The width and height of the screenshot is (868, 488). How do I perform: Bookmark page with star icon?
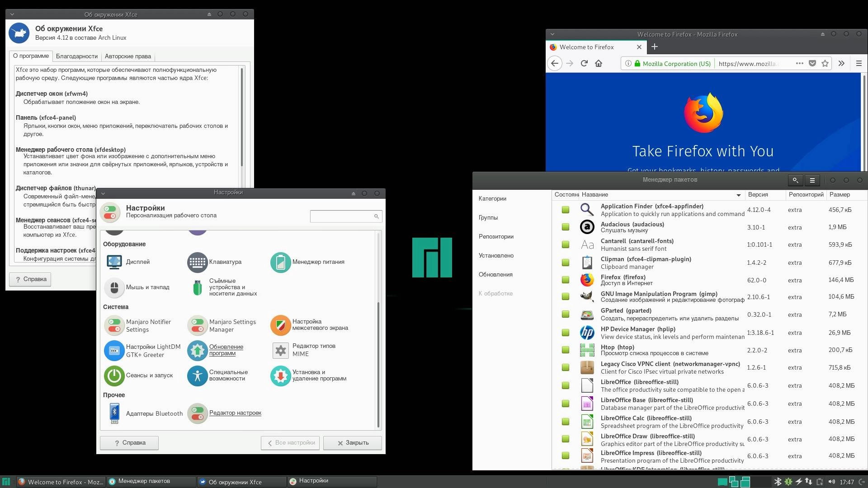[x=825, y=64]
